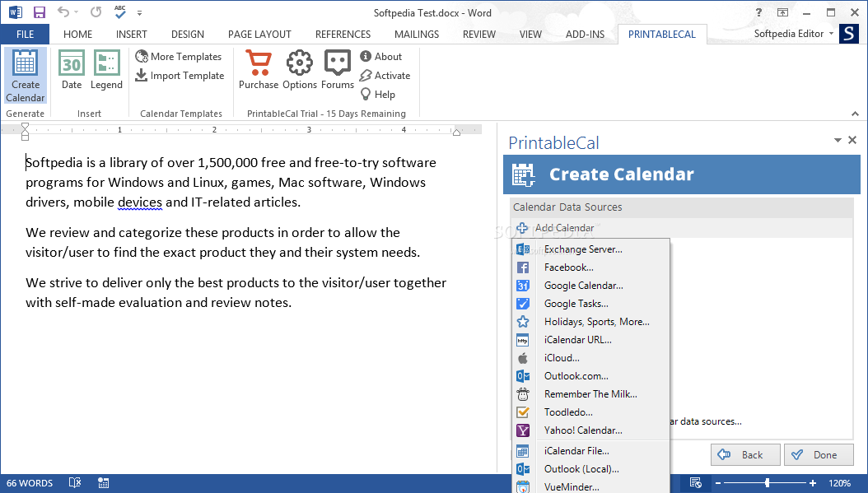
Task: Open the Word application icon menu
Action: click(x=15, y=12)
